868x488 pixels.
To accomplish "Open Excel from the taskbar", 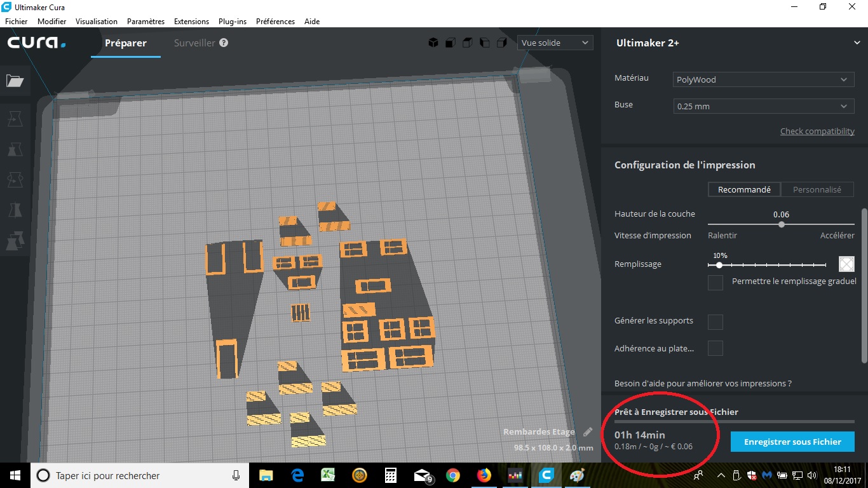I will [328, 475].
